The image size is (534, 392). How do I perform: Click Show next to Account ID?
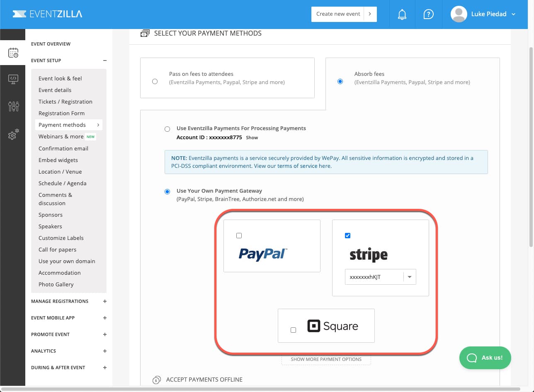(252, 138)
